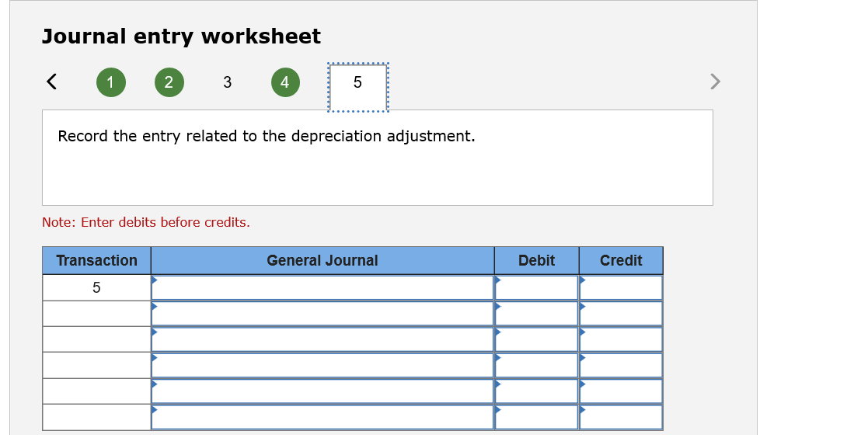Click the General Journal column header
The height and width of the screenshot is (438, 868).
(x=322, y=260)
